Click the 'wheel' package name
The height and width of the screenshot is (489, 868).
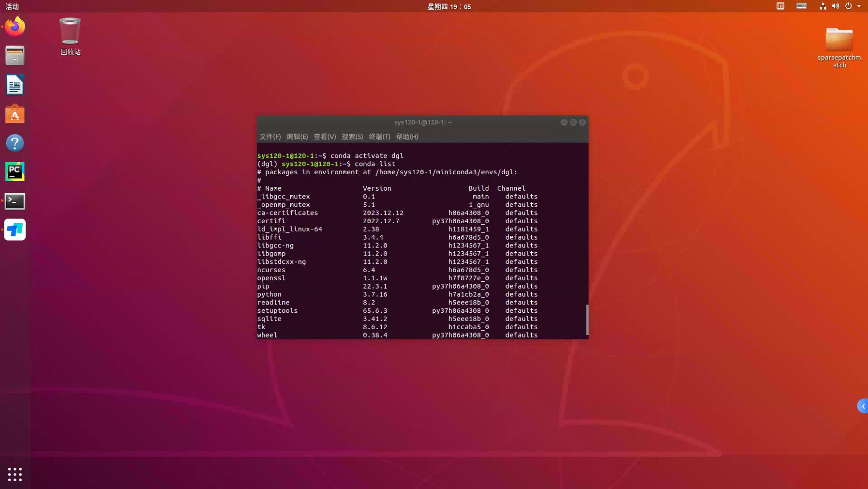coord(267,335)
